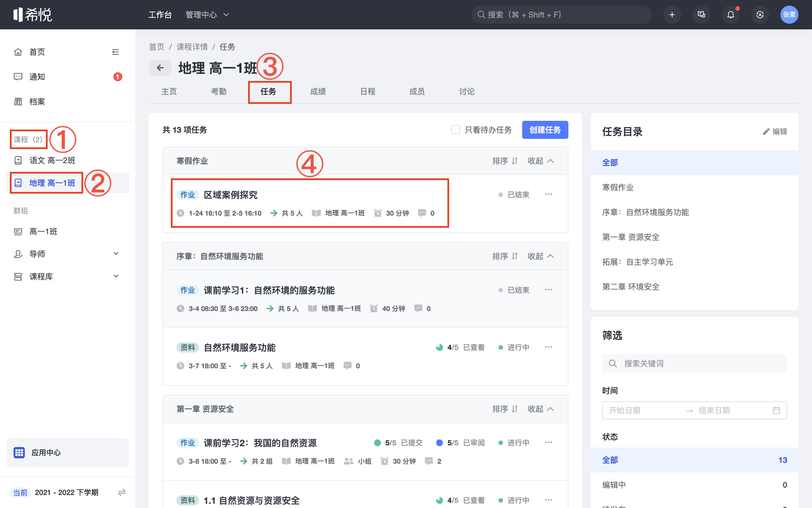
Task: Open more options for 自然环境服务功能 resource
Action: point(549,347)
